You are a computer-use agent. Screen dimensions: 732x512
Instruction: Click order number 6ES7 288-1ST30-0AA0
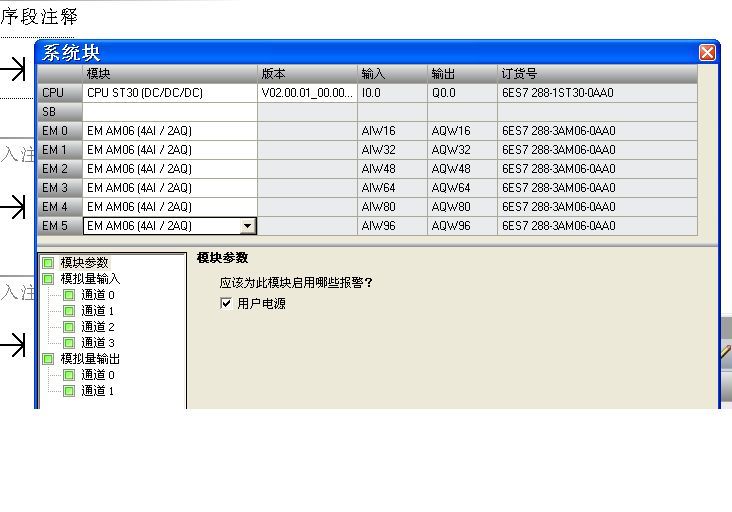(x=598, y=93)
